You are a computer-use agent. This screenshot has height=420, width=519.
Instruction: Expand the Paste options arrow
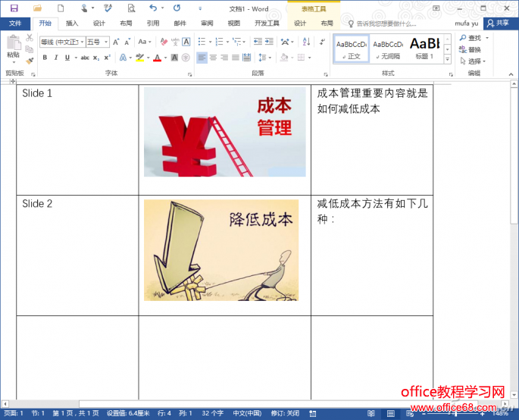[14, 63]
